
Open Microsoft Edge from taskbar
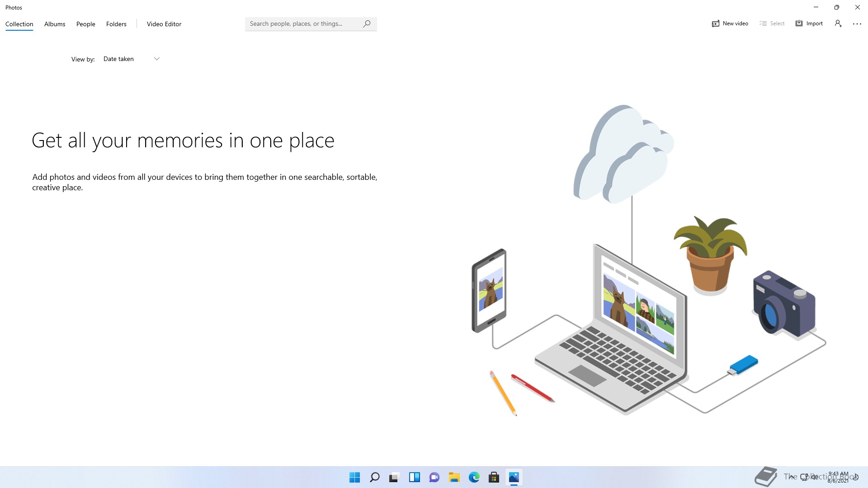(474, 477)
